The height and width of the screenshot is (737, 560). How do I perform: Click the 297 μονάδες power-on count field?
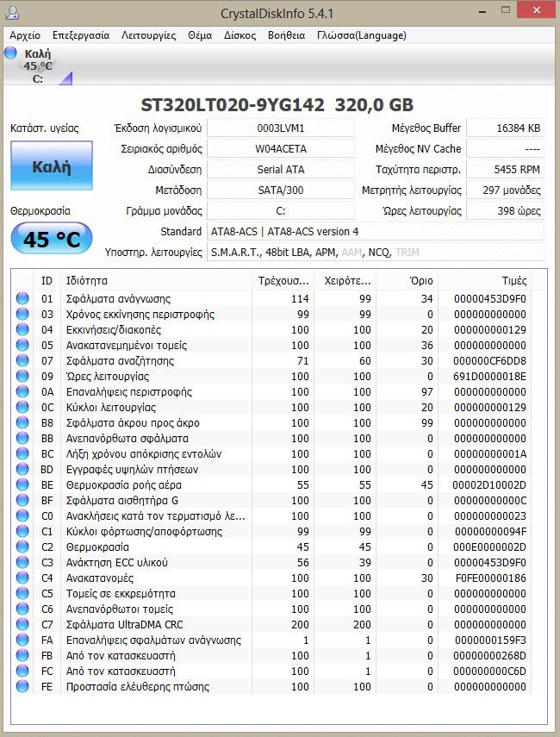click(505, 190)
